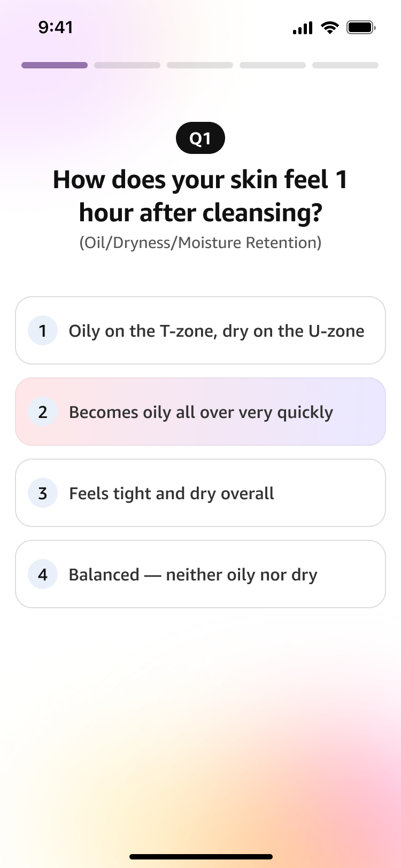Tap the battery level icon

[361, 27]
